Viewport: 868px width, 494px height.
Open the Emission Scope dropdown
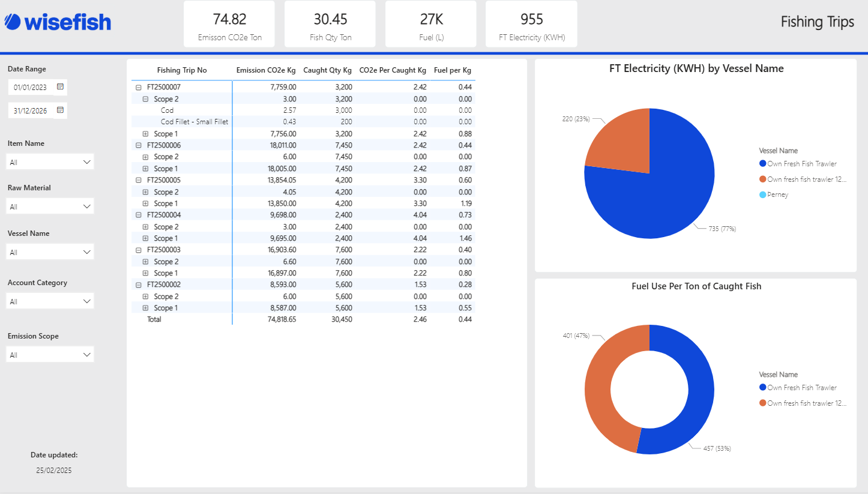(50, 355)
